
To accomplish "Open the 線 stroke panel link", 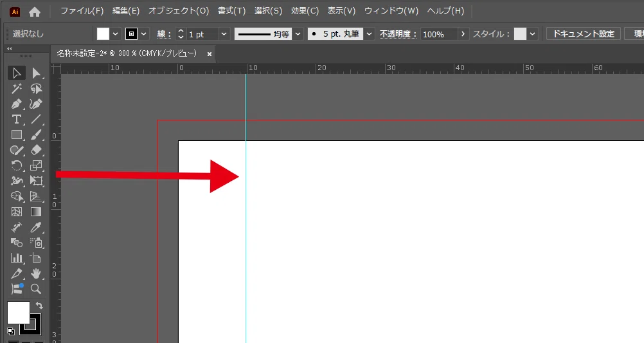I will click(164, 34).
